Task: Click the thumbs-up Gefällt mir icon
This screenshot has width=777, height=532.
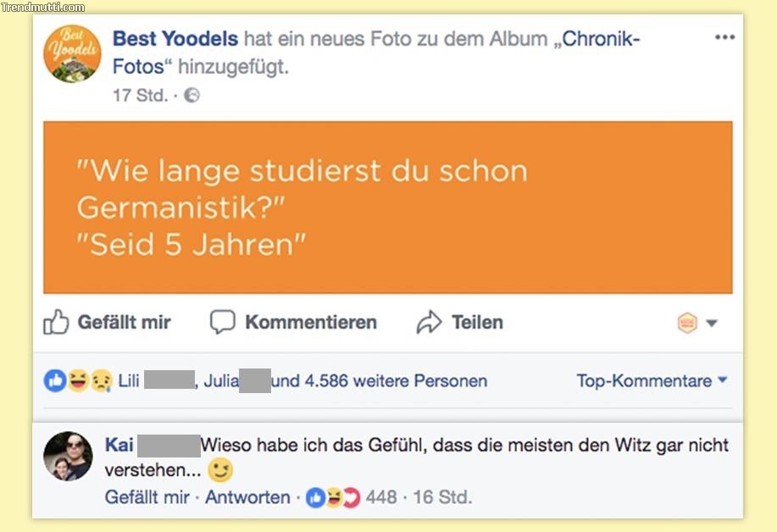Action: tap(56, 323)
